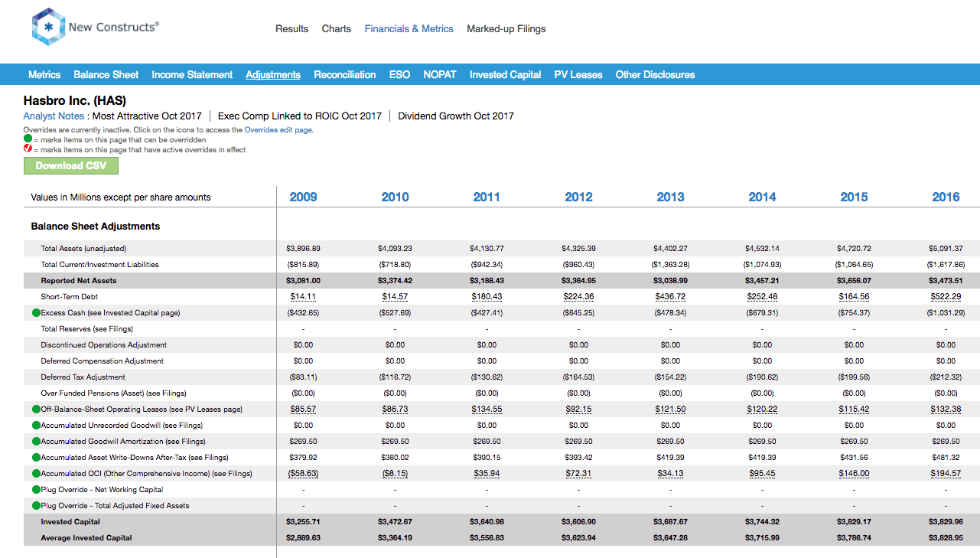Click 2015 Average Invested Capital value $3,786.74

tap(854, 538)
